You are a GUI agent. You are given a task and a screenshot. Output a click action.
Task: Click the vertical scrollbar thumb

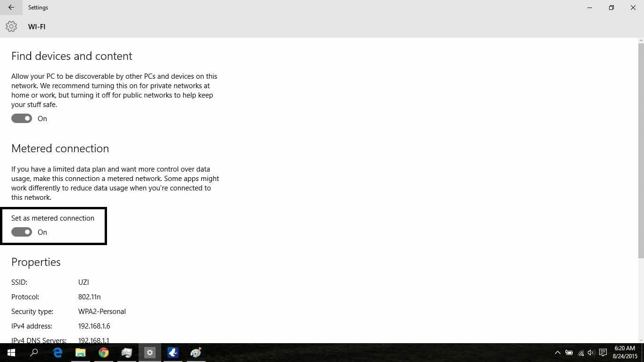[x=641, y=151]
